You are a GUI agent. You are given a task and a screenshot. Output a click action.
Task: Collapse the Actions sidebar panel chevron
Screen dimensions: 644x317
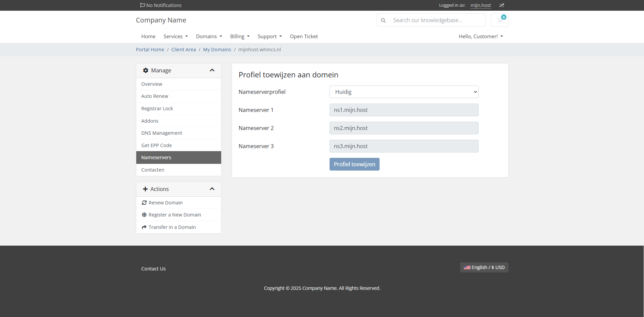coord(212,189)
